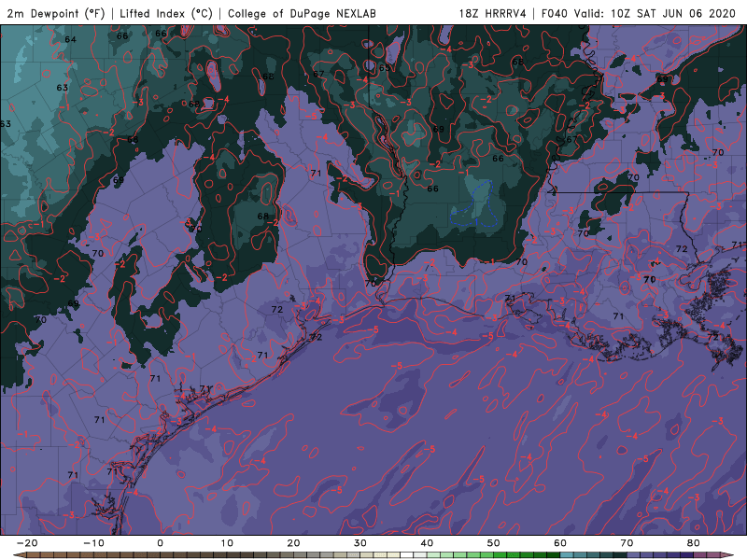Click the "Lifted Index (°C)" title text
The height and width of the screenshot is (560, 747).
pyautogui.click(x=166, y=14)
